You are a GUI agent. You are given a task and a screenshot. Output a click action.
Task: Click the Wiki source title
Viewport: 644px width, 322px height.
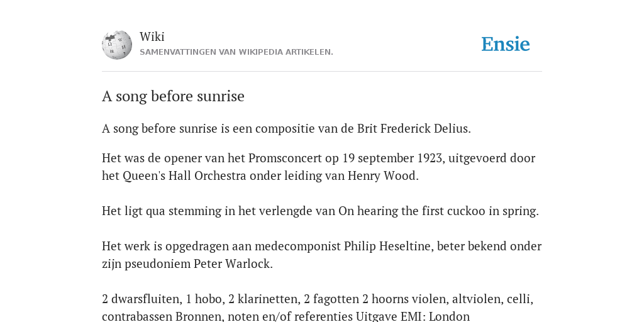[x=152, y=36]
